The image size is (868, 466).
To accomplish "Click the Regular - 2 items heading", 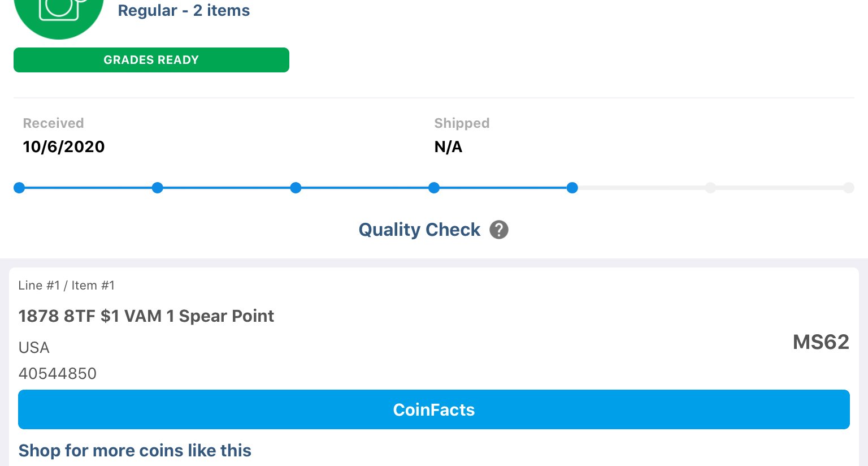I will pos(184,10).
